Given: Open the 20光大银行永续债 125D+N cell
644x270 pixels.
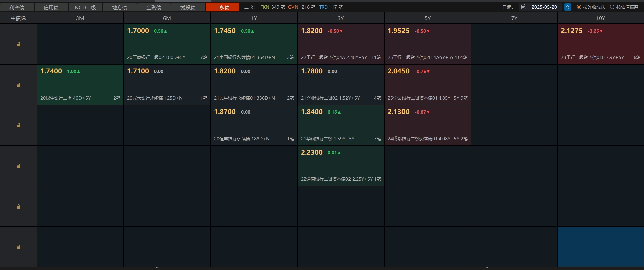Looking at the screenshot, I should [167, 85].
